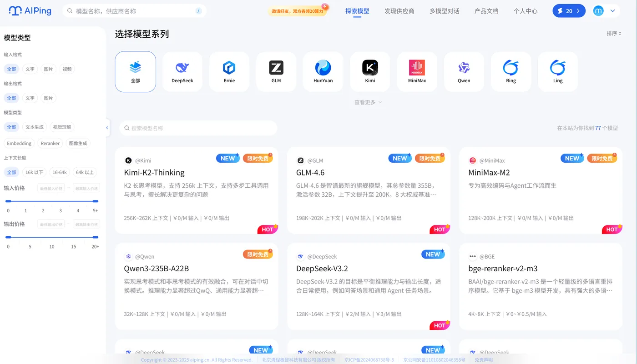The width and height of the screenshot is (637, 364).
Task: Select the GLM series icon
Action: click(x=276, y=67)
